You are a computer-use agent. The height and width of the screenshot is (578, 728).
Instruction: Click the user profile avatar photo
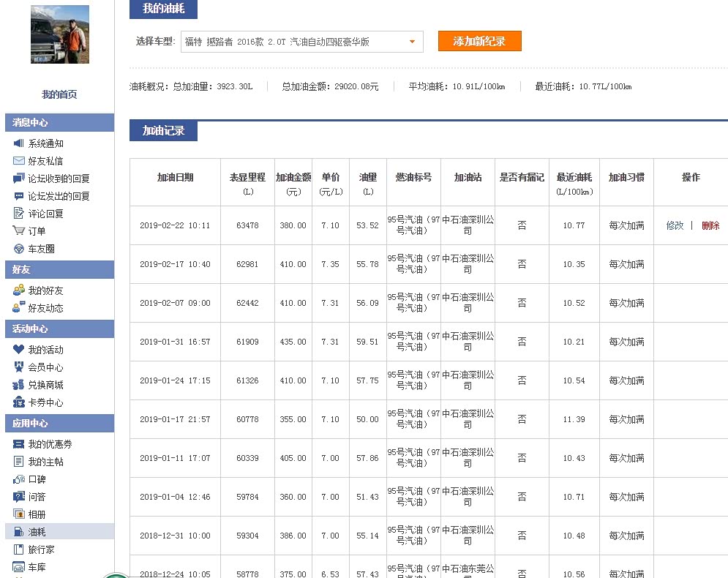pos(59,35)
